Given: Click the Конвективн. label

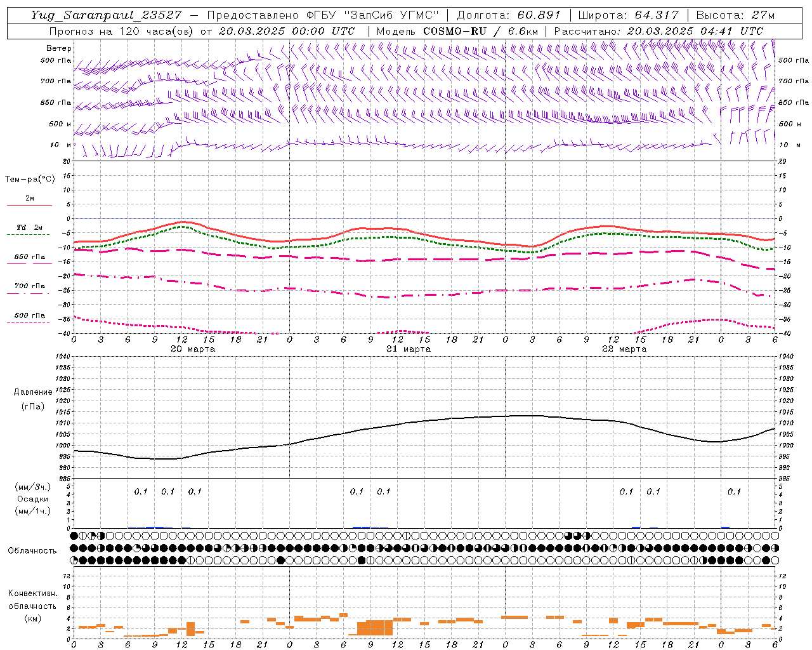Looking at the screenshot, I should coord(32,594).
